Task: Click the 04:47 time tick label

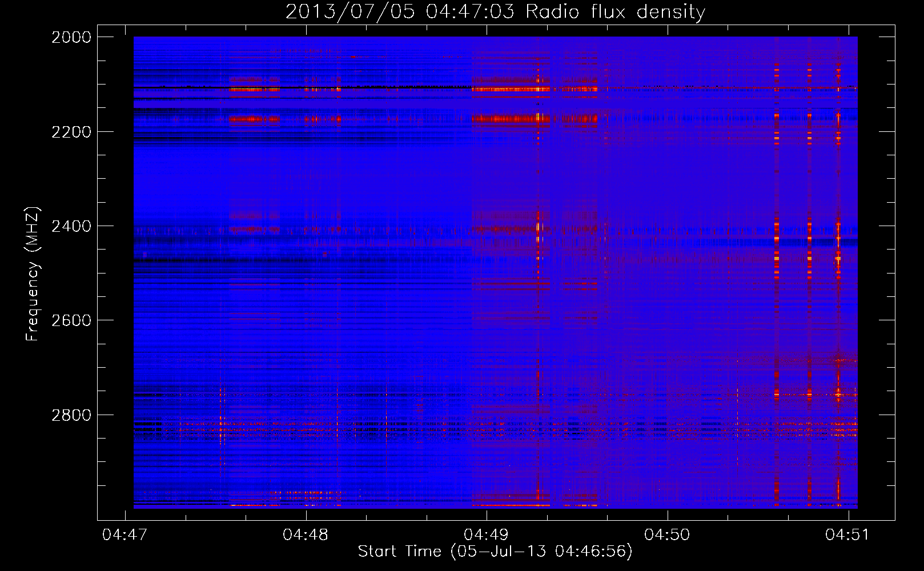Action: pyautogui.click(x=124, y=534)
